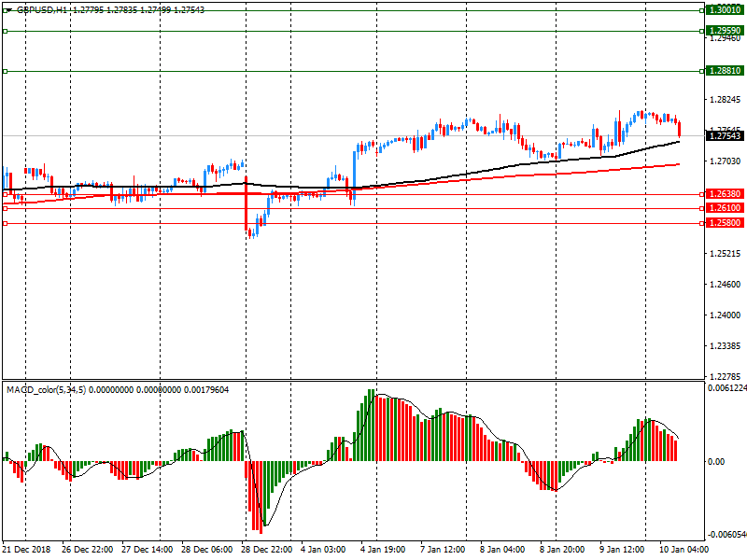Click the GBPUSD,H1 chart title text
This screenshot has height=560, width=747.
[46, 9]
